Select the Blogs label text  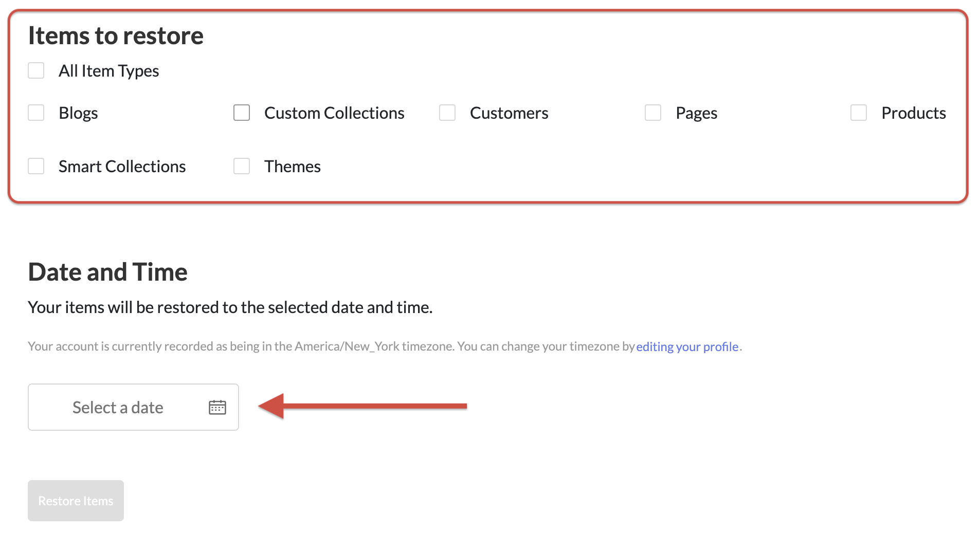tap(78, 113)
